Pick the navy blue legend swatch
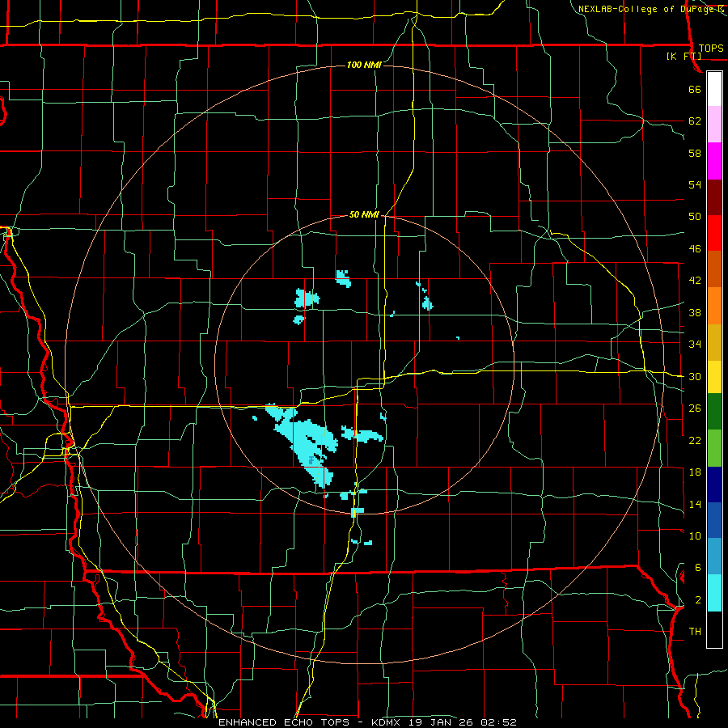This screenshot has height=728, width=728. pyautogui.click(x=714, y=485)
